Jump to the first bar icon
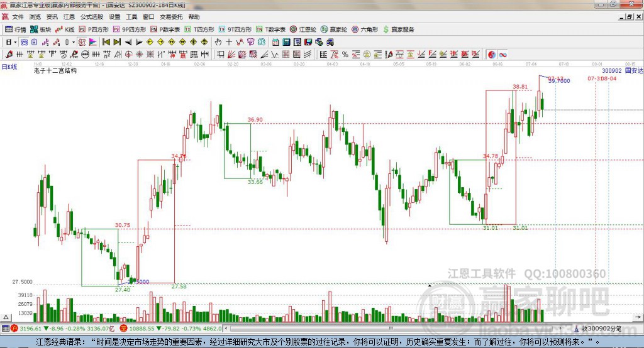Screen dimensions: 644x348 click(106, 42)
